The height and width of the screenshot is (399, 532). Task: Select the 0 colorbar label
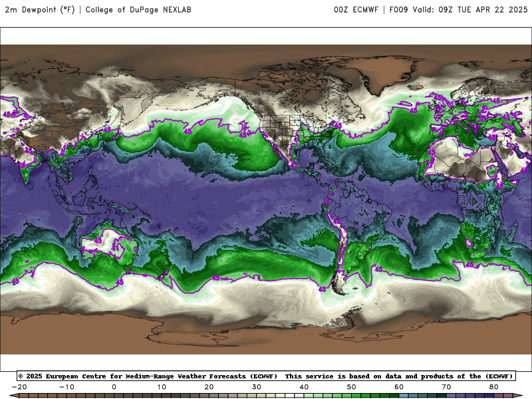click(x=114, y=387)
